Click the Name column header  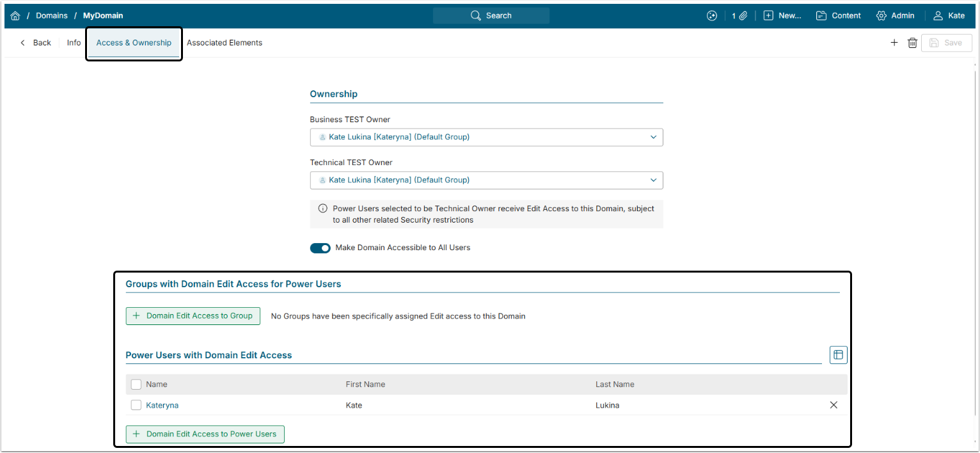(x=157, y=385)
